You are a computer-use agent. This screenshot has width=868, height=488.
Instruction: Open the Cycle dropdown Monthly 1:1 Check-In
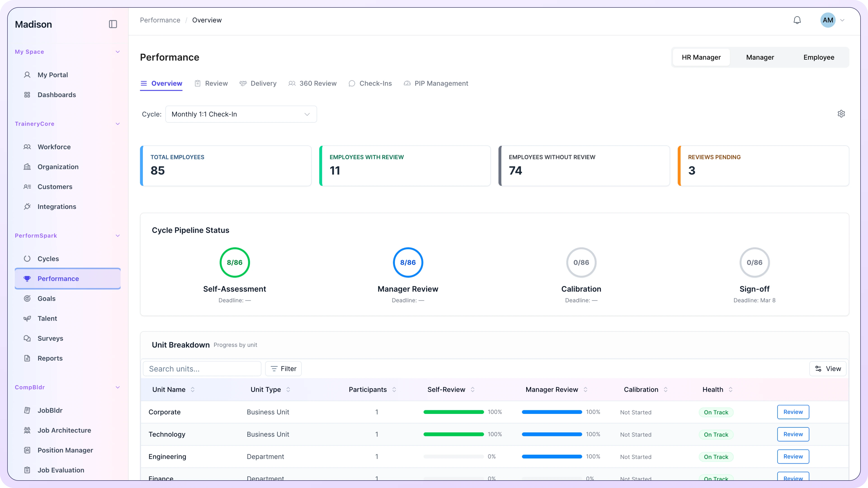(x=241, y=114)
